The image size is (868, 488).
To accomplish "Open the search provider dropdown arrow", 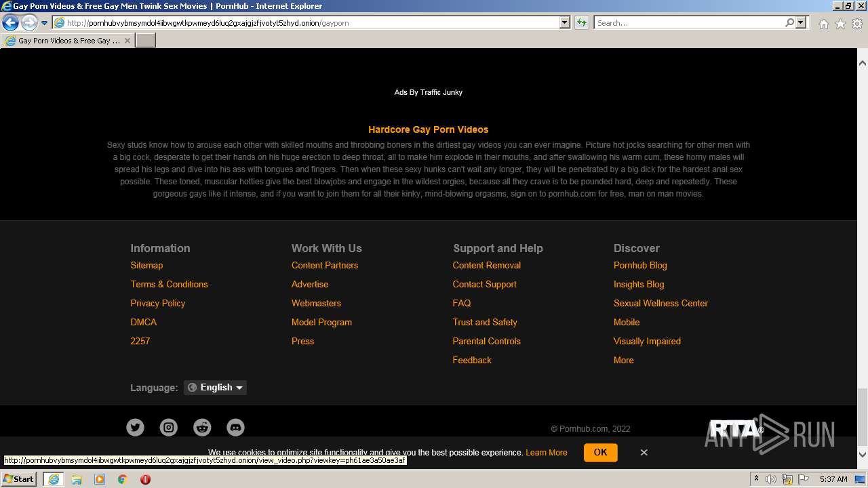I will coord(801,23).
